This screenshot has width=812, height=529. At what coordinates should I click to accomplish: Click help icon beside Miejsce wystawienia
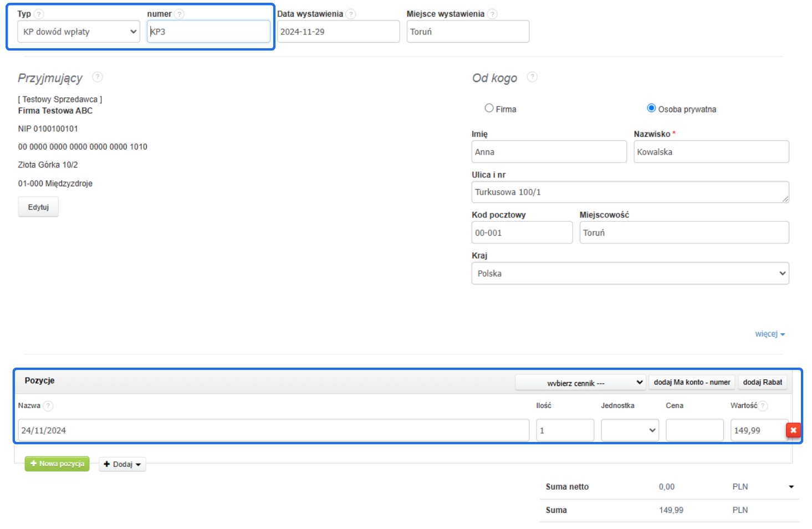point(492,14)
